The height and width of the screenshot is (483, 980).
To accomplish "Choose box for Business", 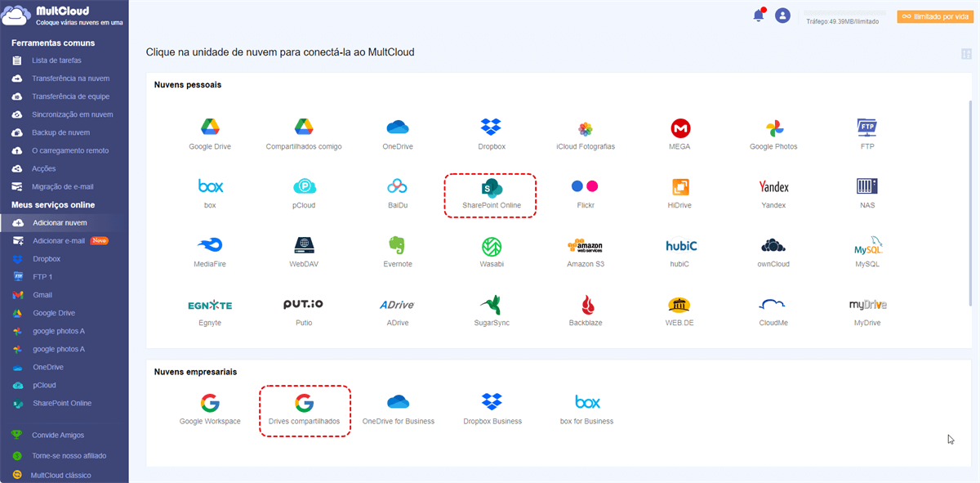I will coord(586,409).
